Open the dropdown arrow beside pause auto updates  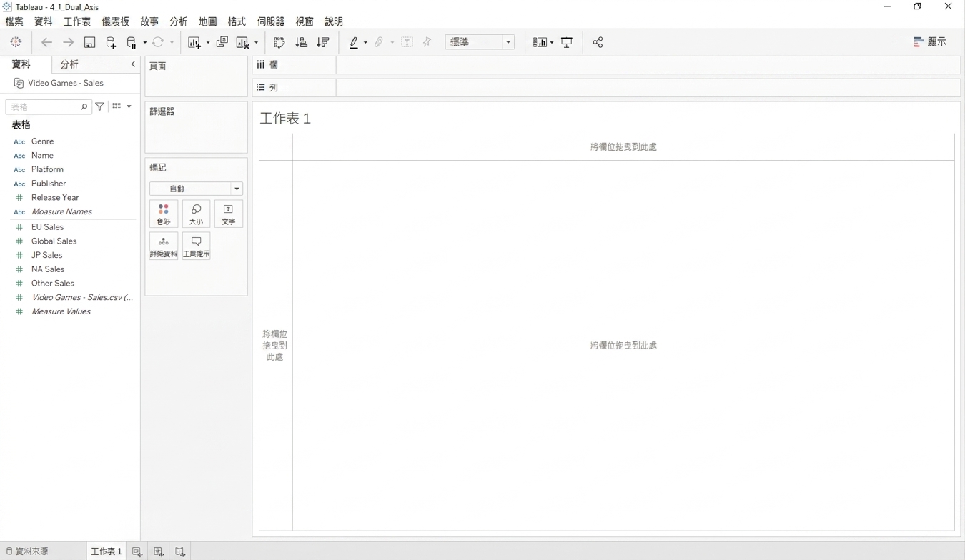[145, 43]
